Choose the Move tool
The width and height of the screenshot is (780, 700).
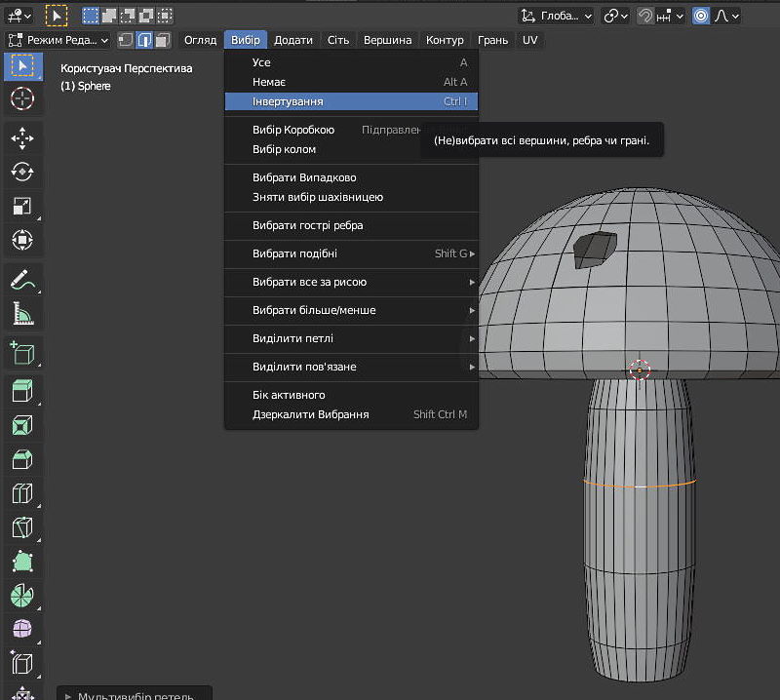(x=22, y=138)
